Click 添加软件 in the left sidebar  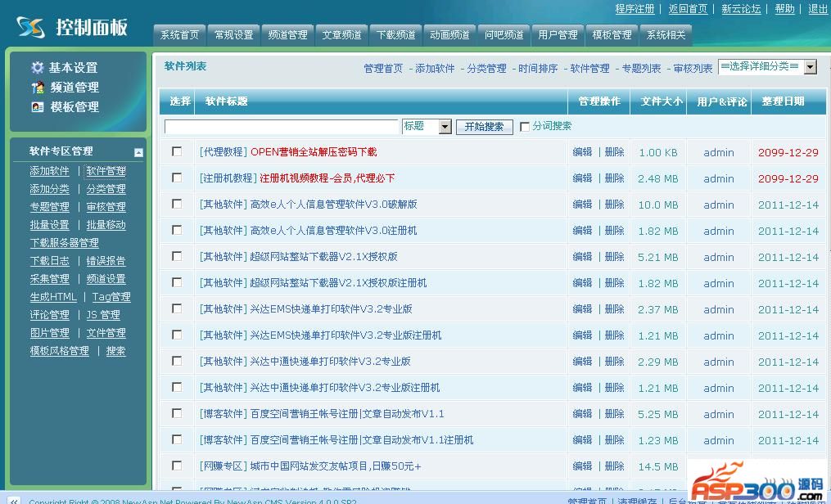click(50, 171)
